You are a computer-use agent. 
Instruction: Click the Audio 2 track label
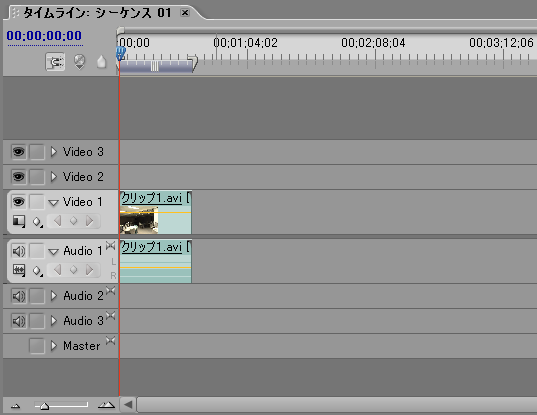pos(84,296)
